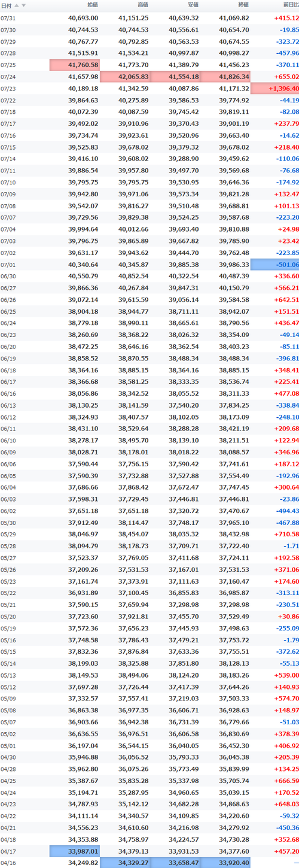Select the closing value 41,069.82
This screenshot has width=299, height=868.
(234, 18)
